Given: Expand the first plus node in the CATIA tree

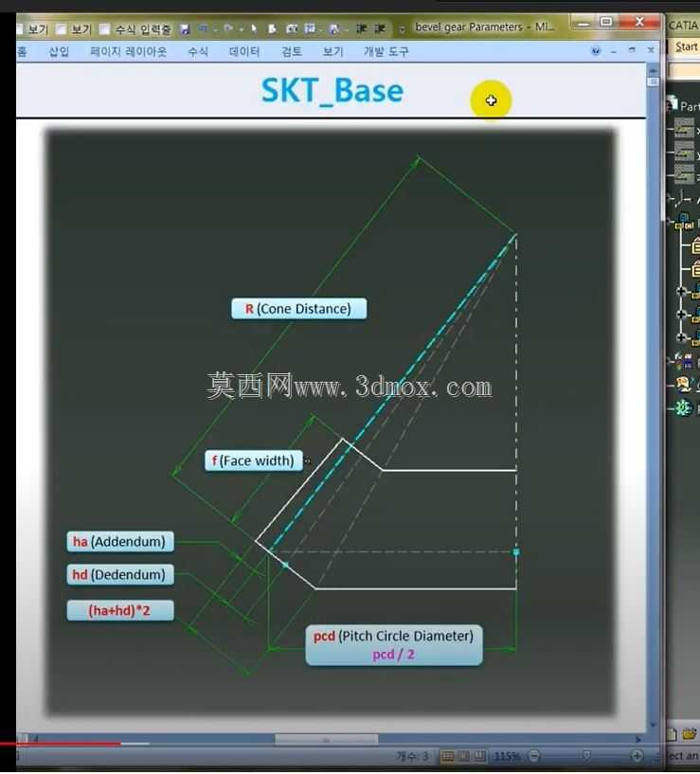Looking at the screenshot, I should pos(681,291).
